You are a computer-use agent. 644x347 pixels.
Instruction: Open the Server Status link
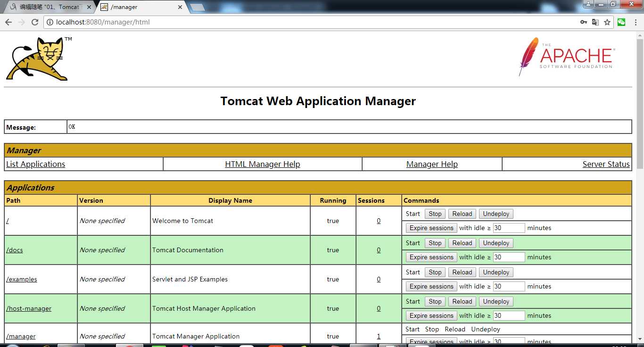click(606, 164)
